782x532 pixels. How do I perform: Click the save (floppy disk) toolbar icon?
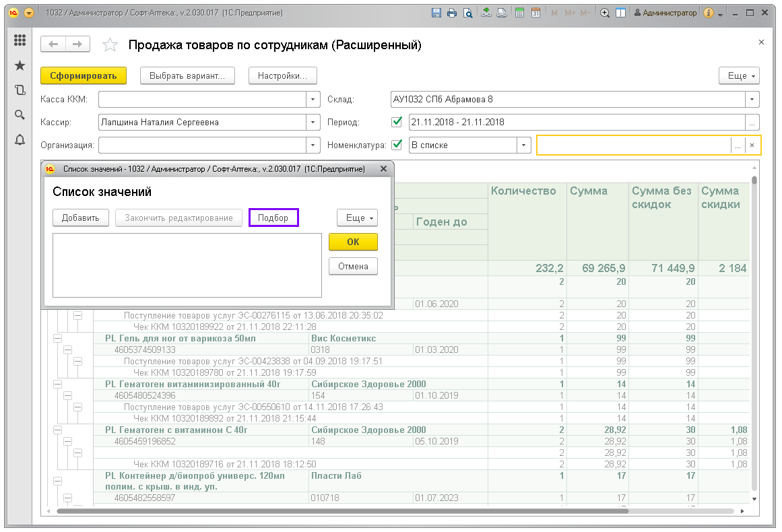(x=436, y=13)
